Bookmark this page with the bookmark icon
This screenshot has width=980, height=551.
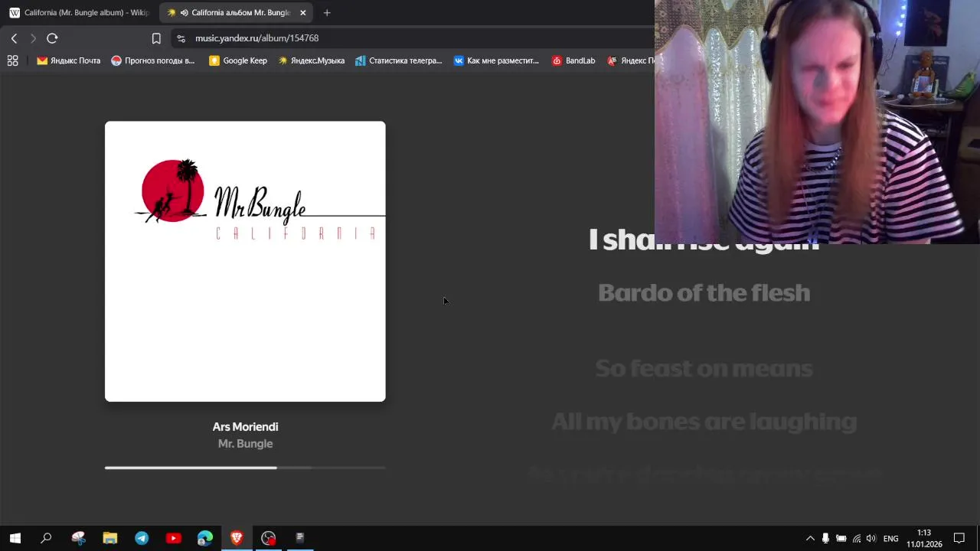(x=156, y=38)
